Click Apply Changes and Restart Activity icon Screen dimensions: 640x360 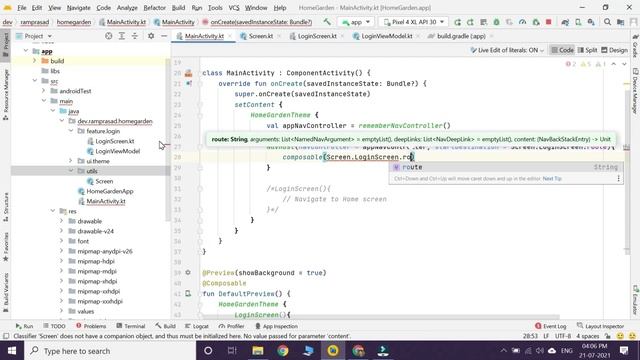pos(471,22)
